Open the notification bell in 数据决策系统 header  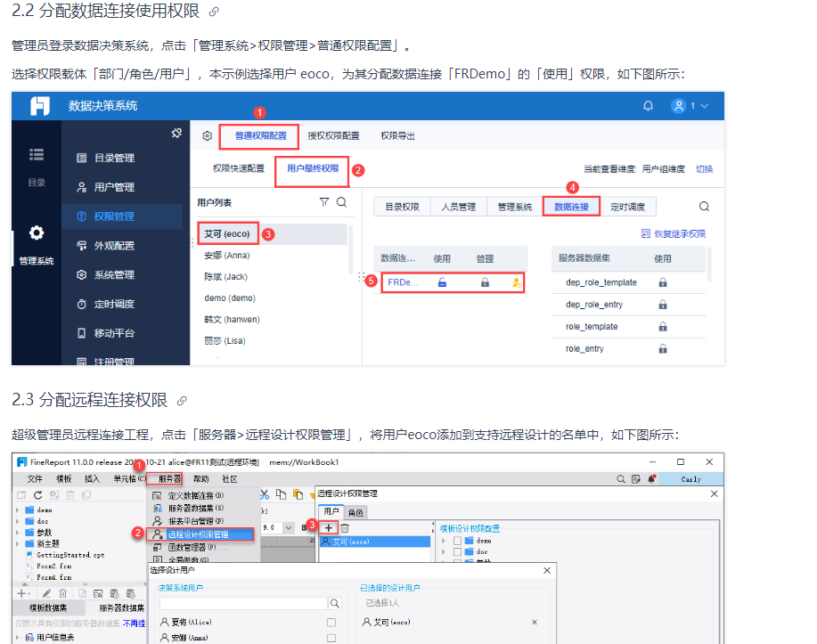pyautogui.click(x=649, y=106)
